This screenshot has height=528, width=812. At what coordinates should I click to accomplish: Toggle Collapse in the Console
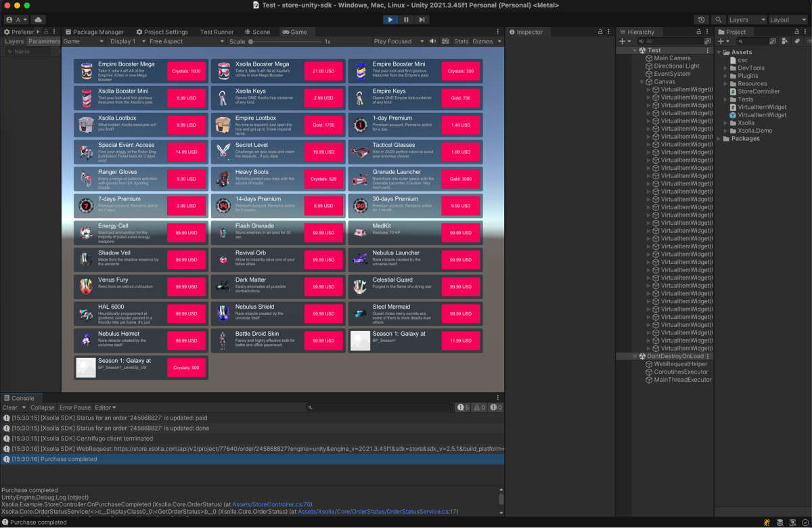coord(42,408)
